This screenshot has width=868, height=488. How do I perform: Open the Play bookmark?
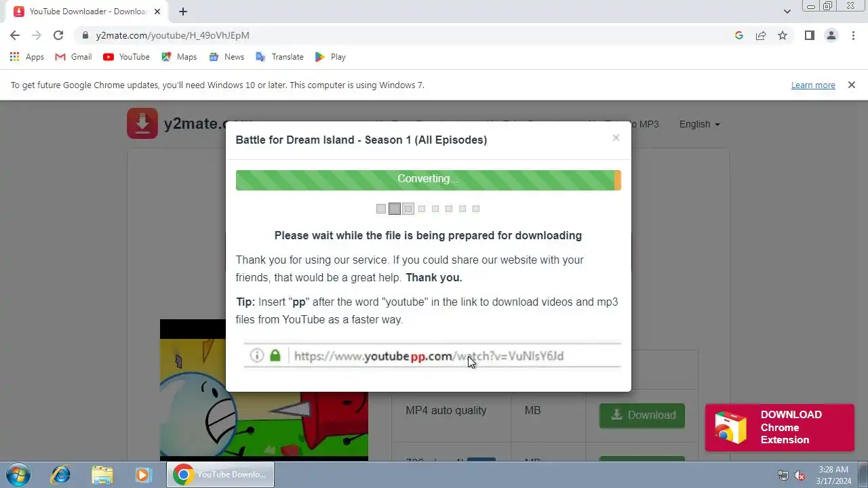coord(330,57)
